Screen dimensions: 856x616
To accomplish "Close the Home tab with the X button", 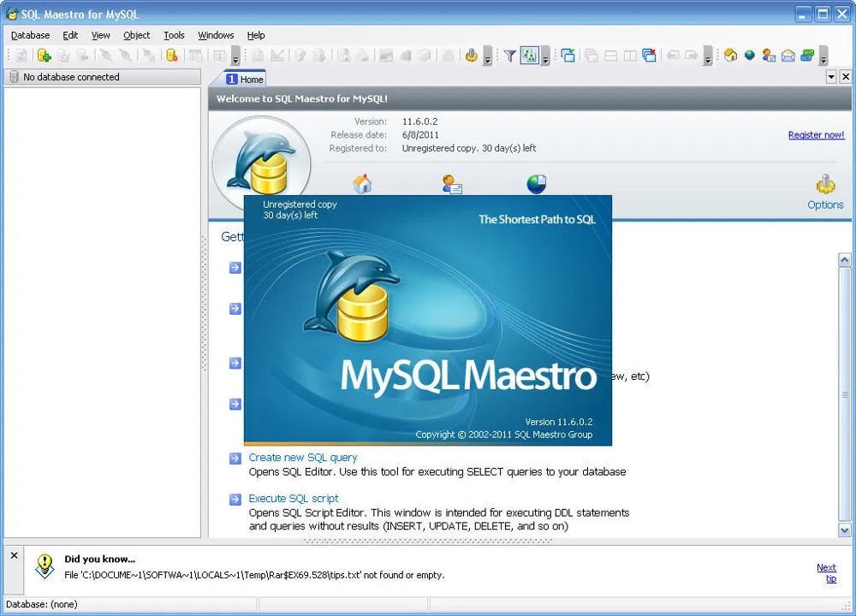I will pos(846,77).
